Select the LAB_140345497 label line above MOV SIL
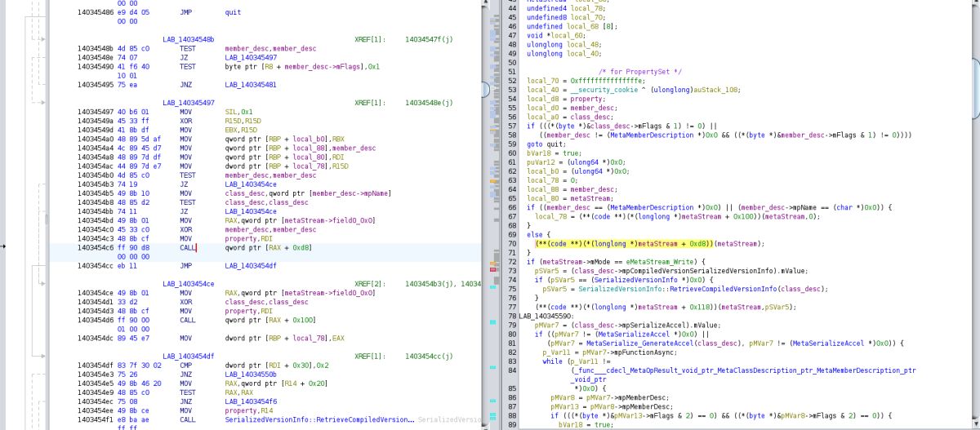Image resolution: width=980 pixels, height=430 pixels. (x=189, y=103)
